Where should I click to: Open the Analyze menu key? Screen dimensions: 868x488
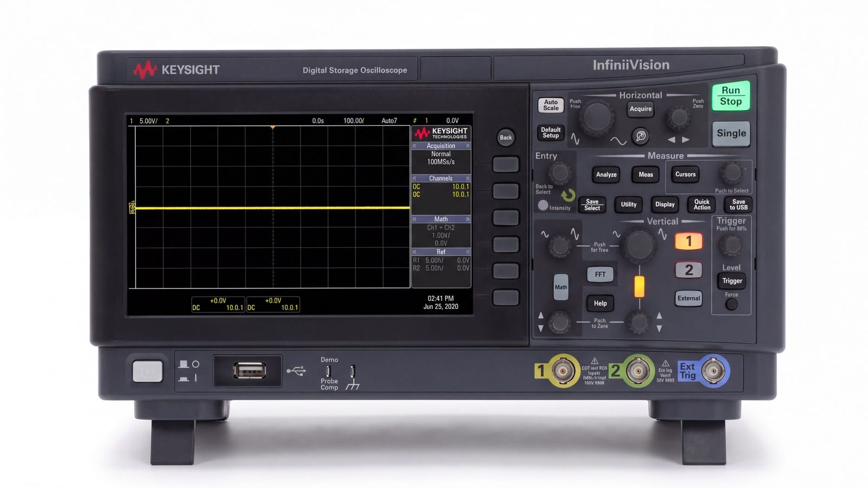point(607,175)
